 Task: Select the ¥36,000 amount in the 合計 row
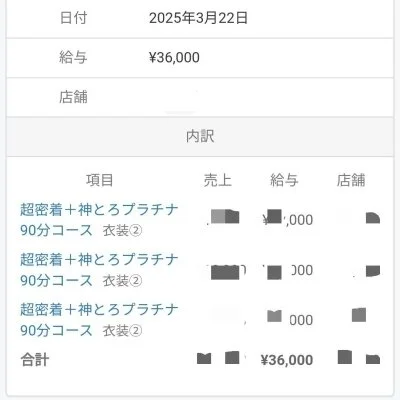tap(287, 360)
